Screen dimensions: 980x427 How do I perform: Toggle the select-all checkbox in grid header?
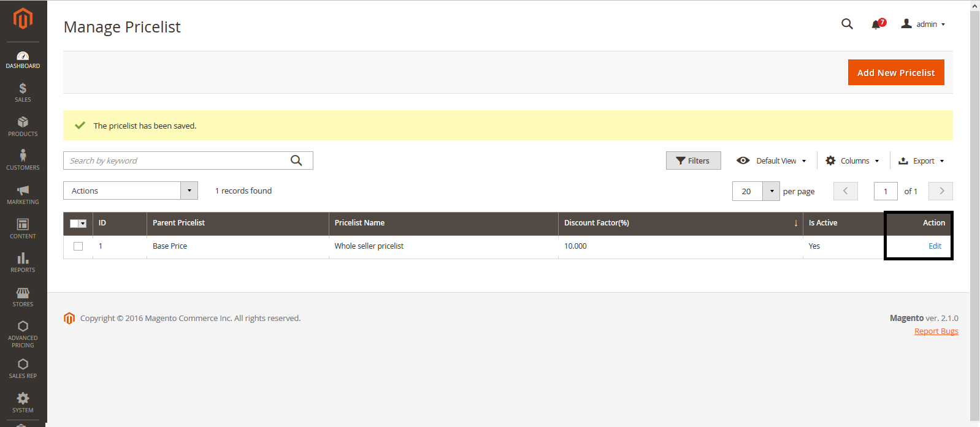(x=74, y=224)
